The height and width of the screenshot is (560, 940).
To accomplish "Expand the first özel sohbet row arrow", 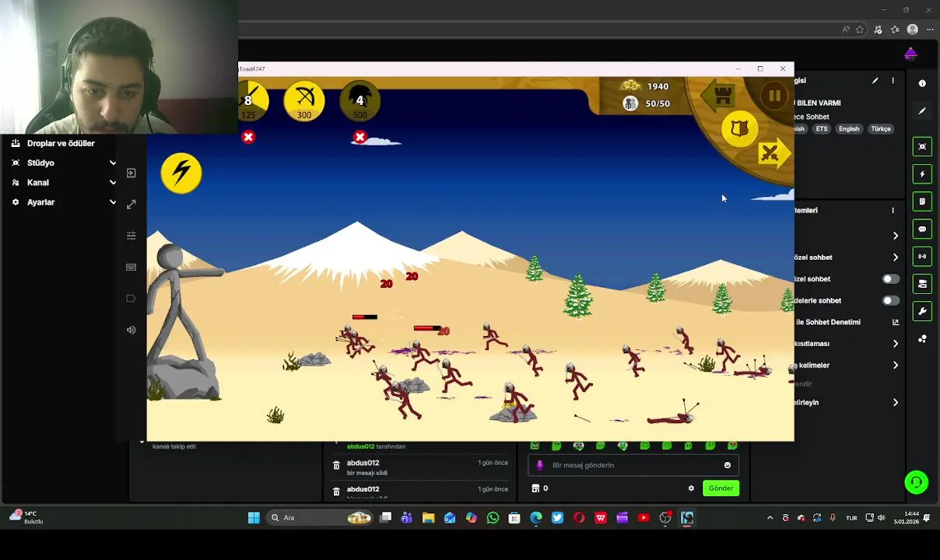I will point(895,257).
